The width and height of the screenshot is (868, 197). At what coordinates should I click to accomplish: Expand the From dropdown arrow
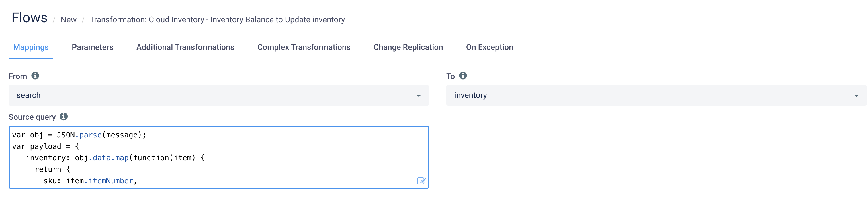(x=419, y=96)
